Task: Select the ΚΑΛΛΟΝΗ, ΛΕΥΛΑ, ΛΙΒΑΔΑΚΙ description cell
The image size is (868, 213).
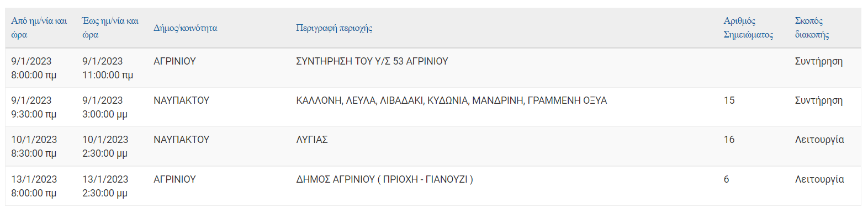Action: point(451,100)
